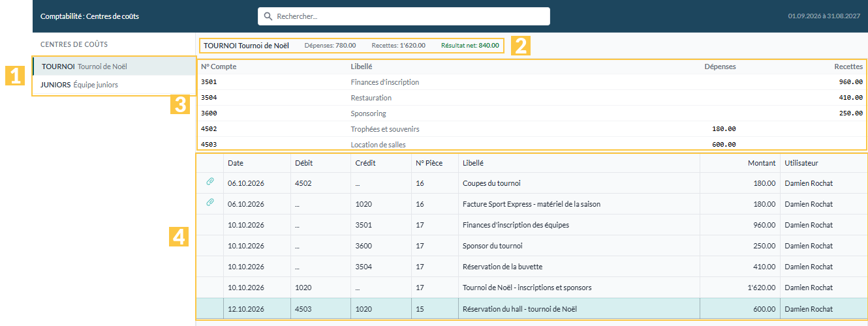Click the Recettes column header in accounts table
Image resolution: width=868 pixels, height=326 pixels.
coord(848,67)
